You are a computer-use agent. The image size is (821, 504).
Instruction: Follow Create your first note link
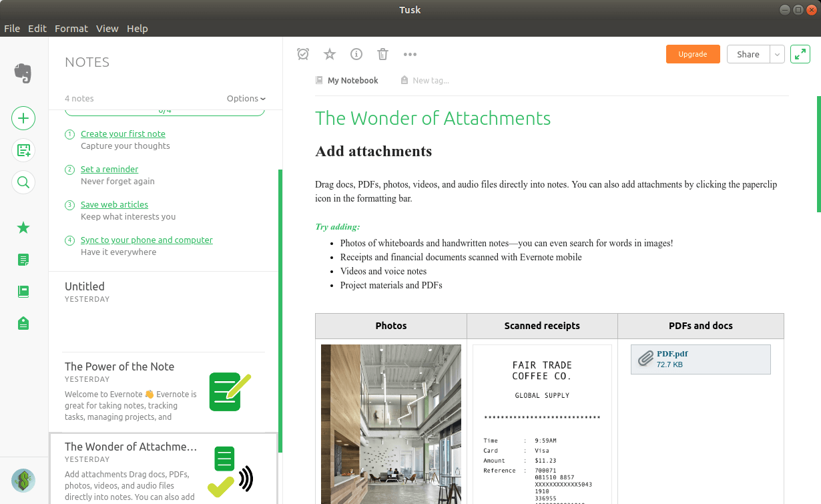[x=123, y=134]
